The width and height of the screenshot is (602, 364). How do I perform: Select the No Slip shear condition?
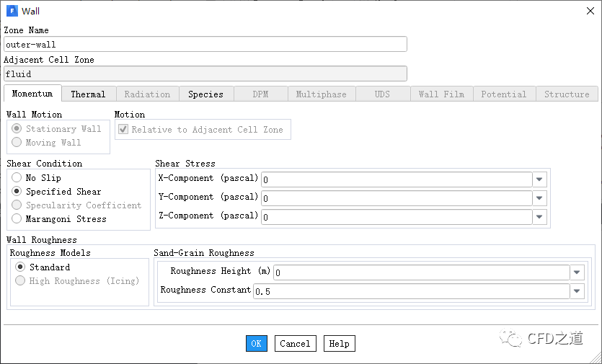coord(17,178)
